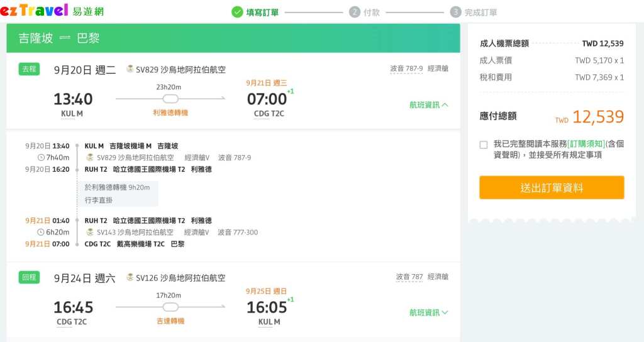
Task: Click the 波音 787 return aircraft link
Action: [409, 277]
